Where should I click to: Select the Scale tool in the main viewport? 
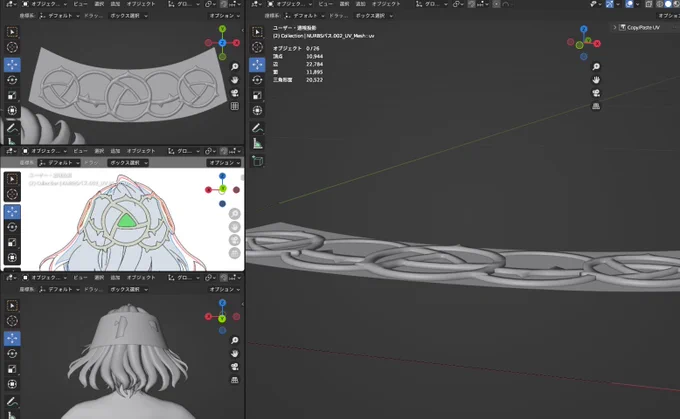tap(257, 95)
